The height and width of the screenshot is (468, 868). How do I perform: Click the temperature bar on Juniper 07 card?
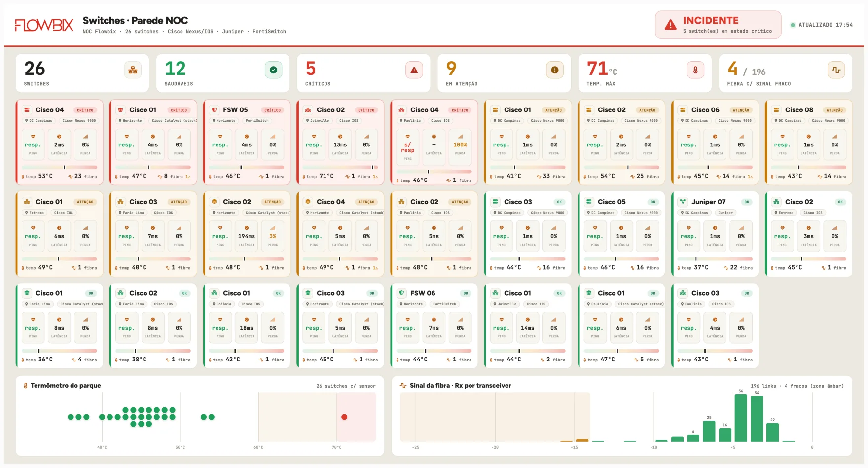point(715,259)
